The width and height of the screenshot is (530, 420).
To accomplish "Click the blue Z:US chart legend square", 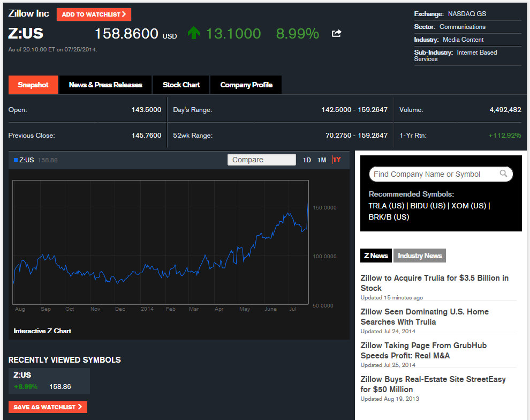I will (x=16, y=160).
